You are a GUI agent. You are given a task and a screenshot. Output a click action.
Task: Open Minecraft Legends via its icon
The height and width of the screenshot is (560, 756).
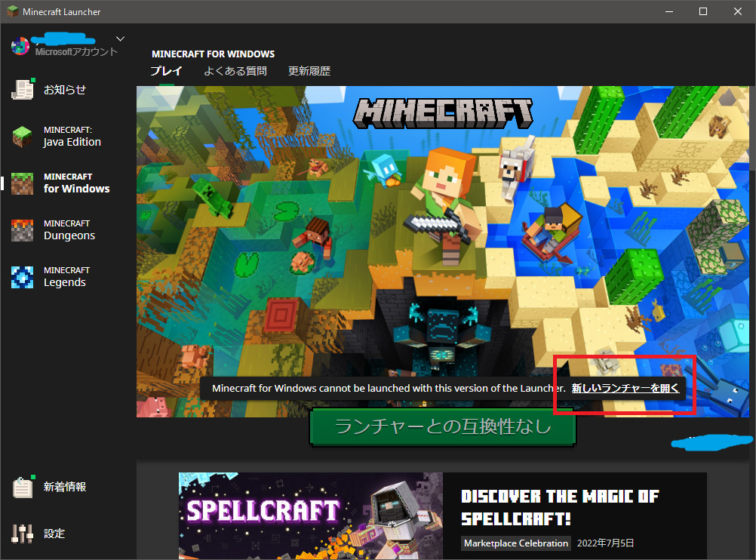(x=23, y=277)
